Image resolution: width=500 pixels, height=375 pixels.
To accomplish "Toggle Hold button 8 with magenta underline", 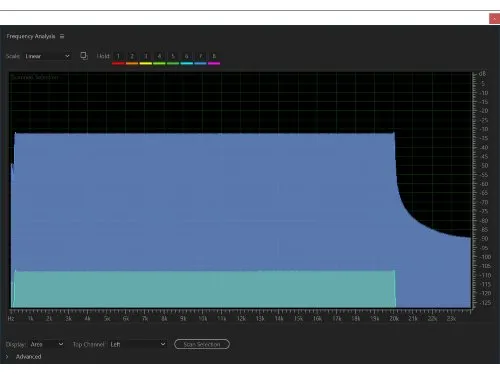I will [x=214, y=56].
